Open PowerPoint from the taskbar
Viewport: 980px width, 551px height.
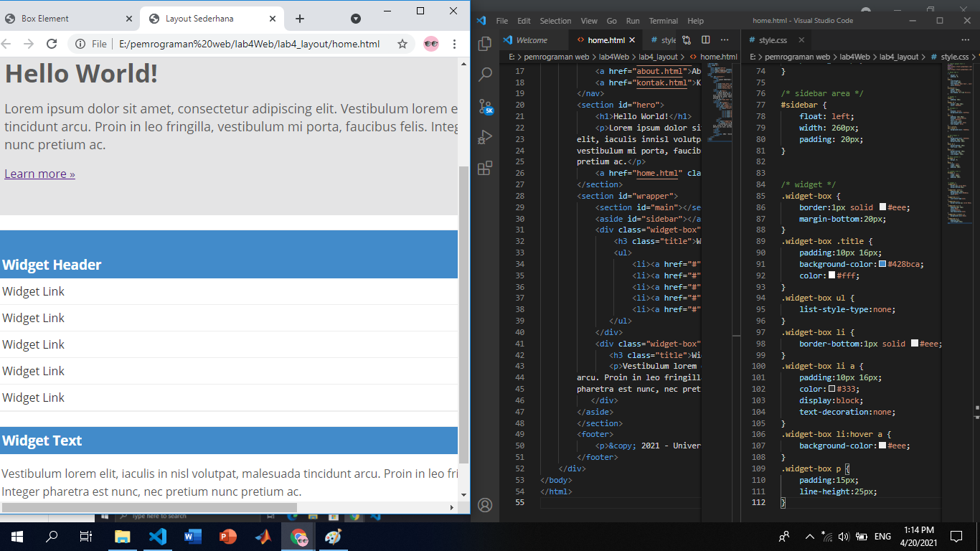point(228,536)
